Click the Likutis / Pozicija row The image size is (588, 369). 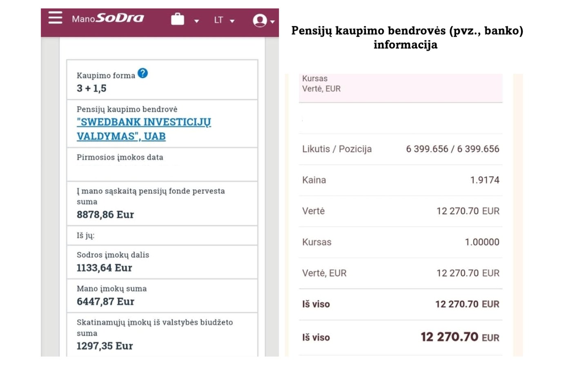[400, 149]
